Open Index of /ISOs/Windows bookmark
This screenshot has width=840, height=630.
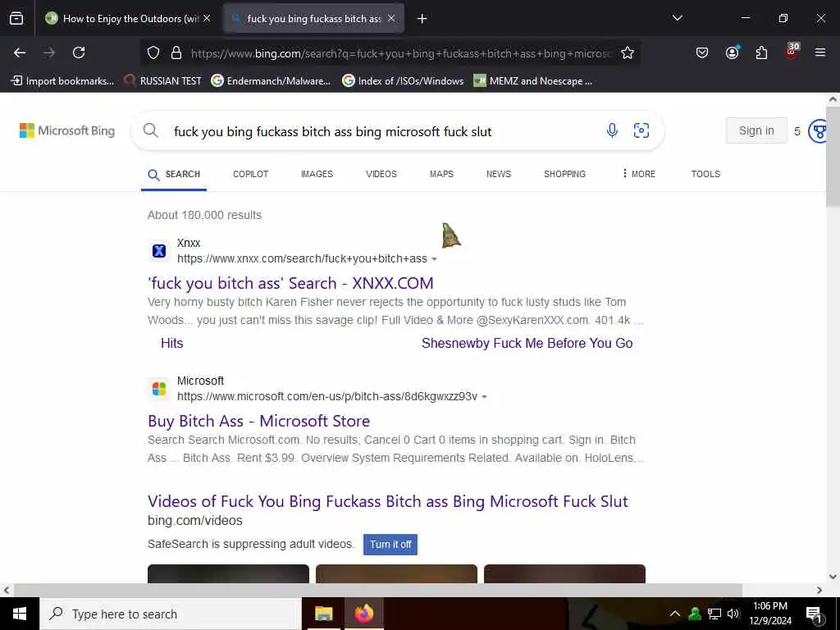point(403,81)
